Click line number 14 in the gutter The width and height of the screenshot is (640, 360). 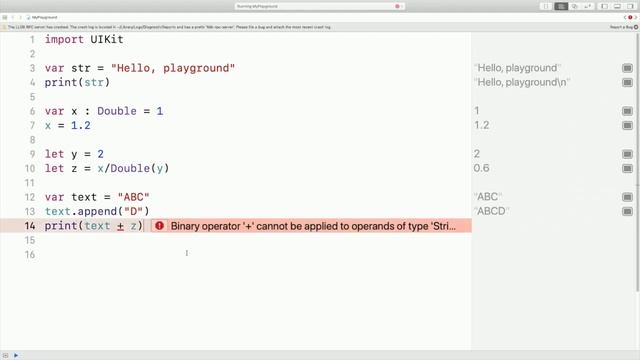click(30, 226)
